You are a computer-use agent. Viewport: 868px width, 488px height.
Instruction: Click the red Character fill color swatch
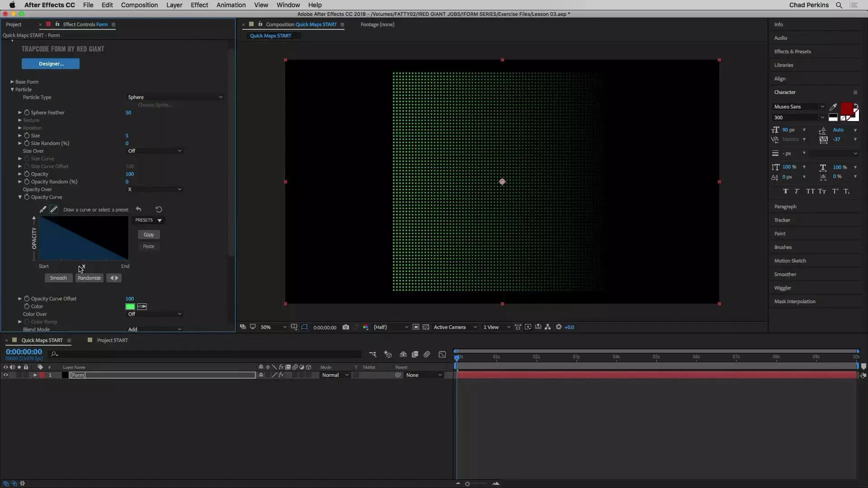pos(846,109)
